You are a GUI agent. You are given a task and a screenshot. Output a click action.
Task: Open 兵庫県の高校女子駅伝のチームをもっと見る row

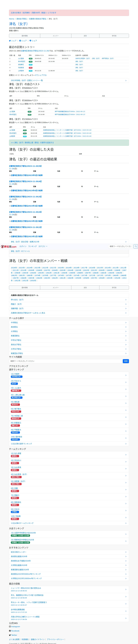[x=69, y=313]
